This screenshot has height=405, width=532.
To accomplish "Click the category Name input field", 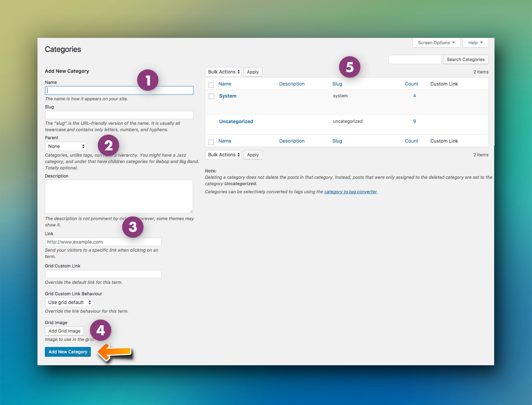I will 119,90.
